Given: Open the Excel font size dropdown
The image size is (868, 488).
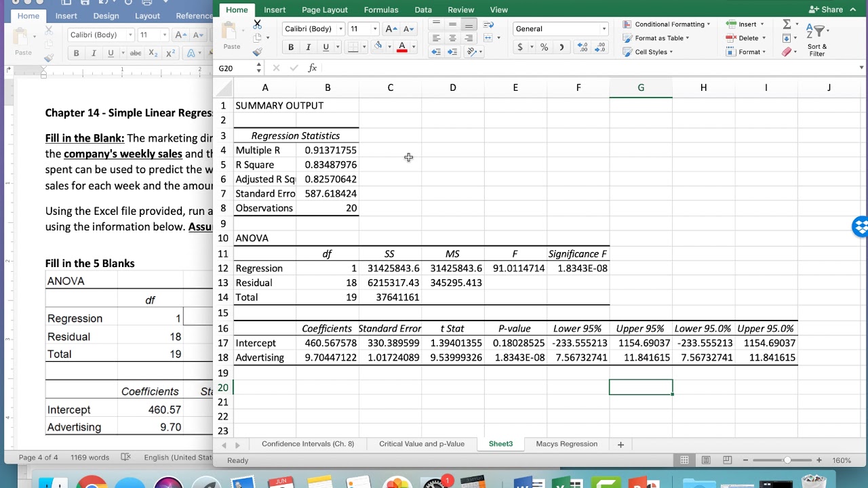Looking at the screenshot, I should 374,29.
